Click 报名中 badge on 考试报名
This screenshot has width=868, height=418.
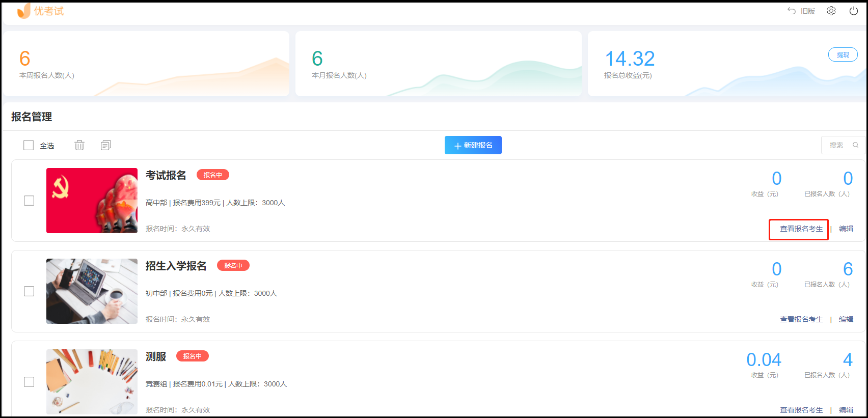pos(213,175)
